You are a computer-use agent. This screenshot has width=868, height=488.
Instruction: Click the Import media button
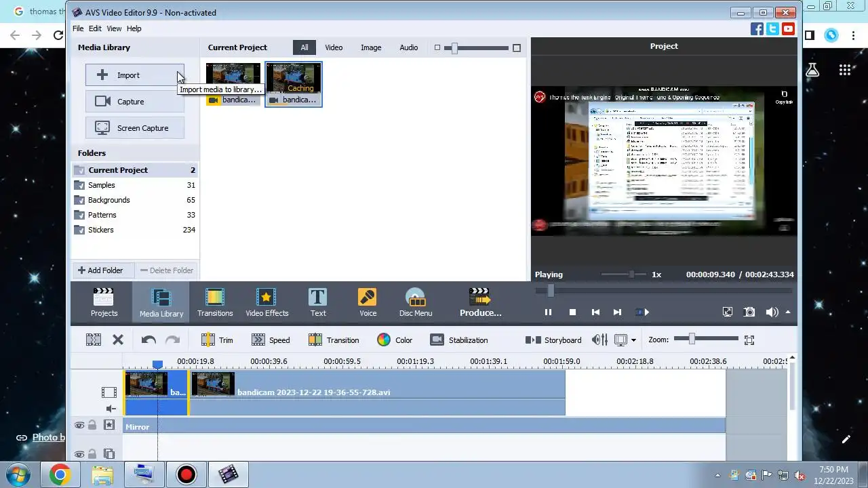135,75
